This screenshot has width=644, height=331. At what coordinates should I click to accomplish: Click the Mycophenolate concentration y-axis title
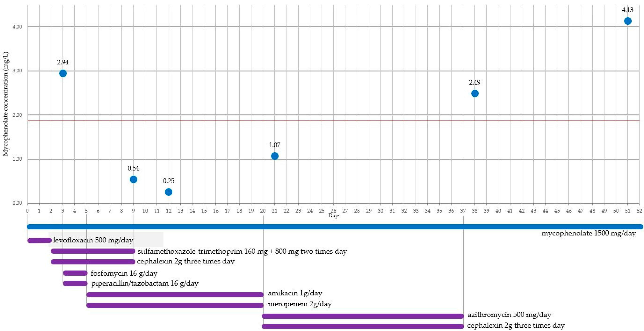[5, 104]
